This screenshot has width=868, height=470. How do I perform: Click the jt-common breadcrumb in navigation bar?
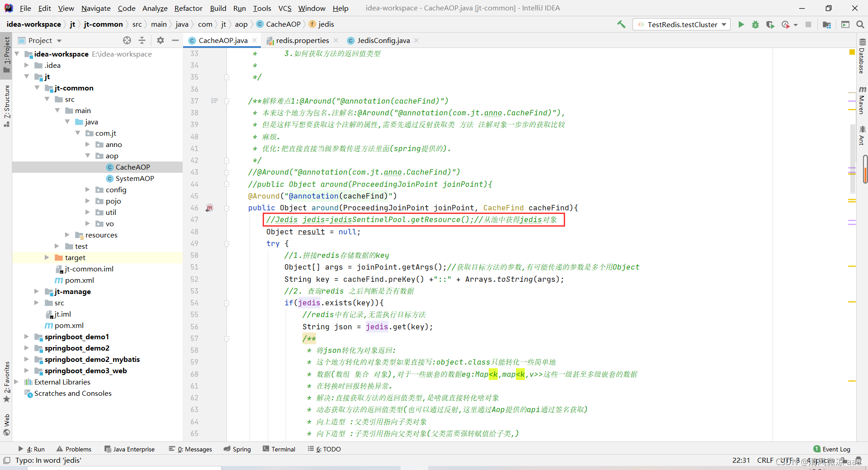point(103,24)
